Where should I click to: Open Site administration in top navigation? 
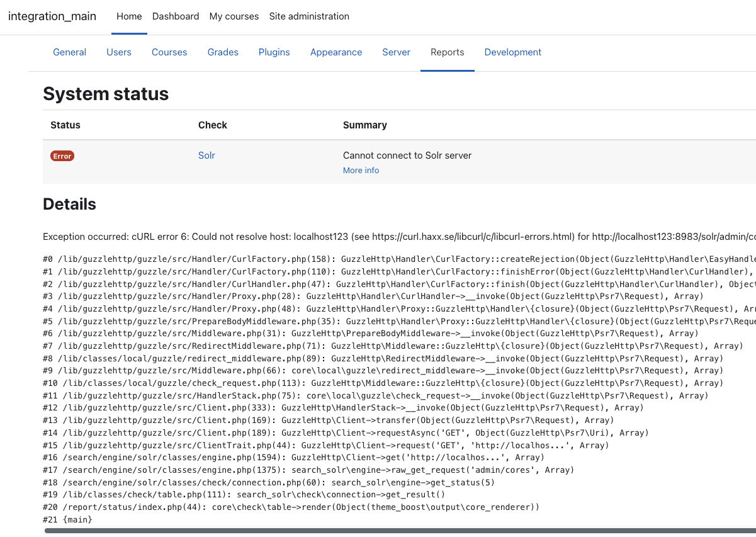point(309,16)
